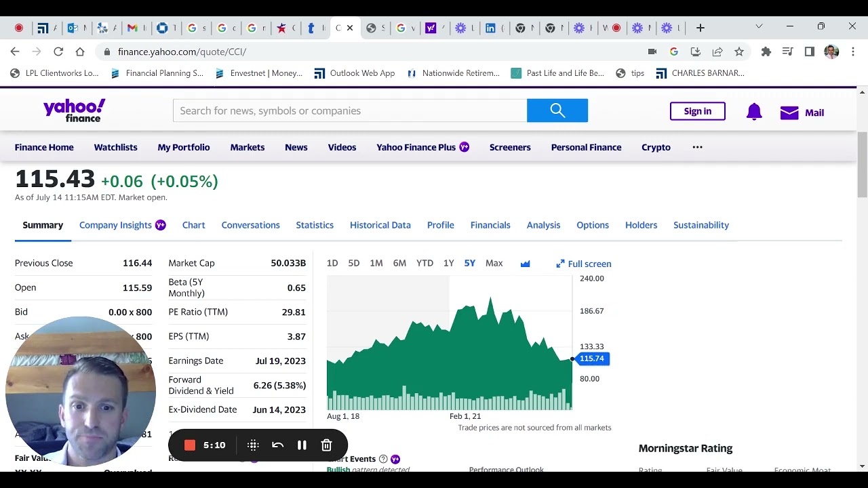Click the Sign in button
Viewport: 868px width, 488px height.
(697, 111)
